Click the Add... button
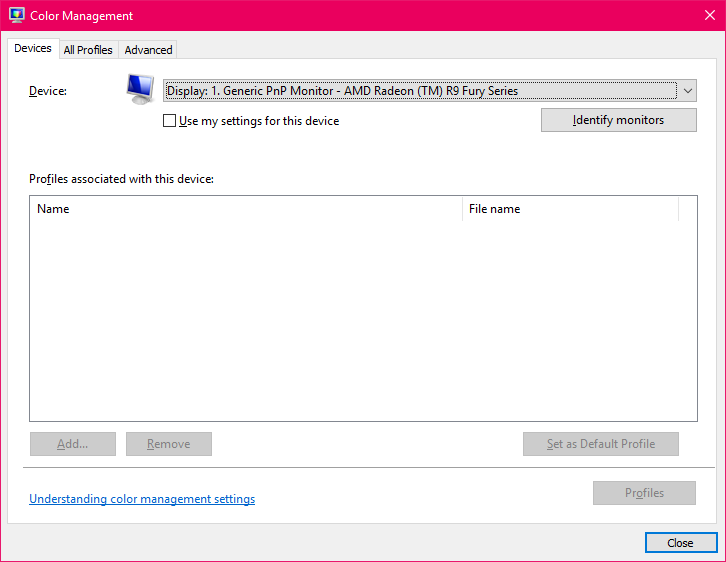Screen dimensions: 726x562 pyautogui.click(x=73, y=444)
